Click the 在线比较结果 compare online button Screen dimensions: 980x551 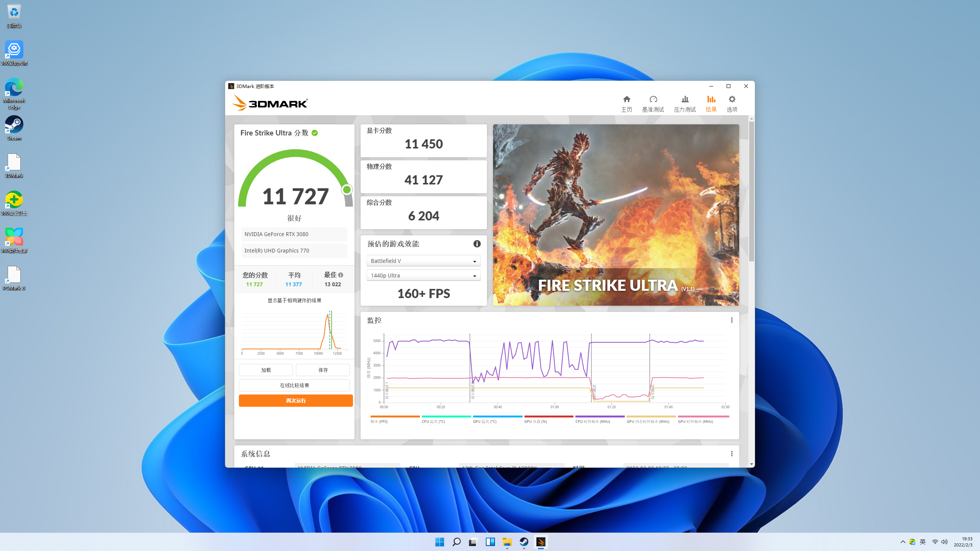tap(294, 385)
